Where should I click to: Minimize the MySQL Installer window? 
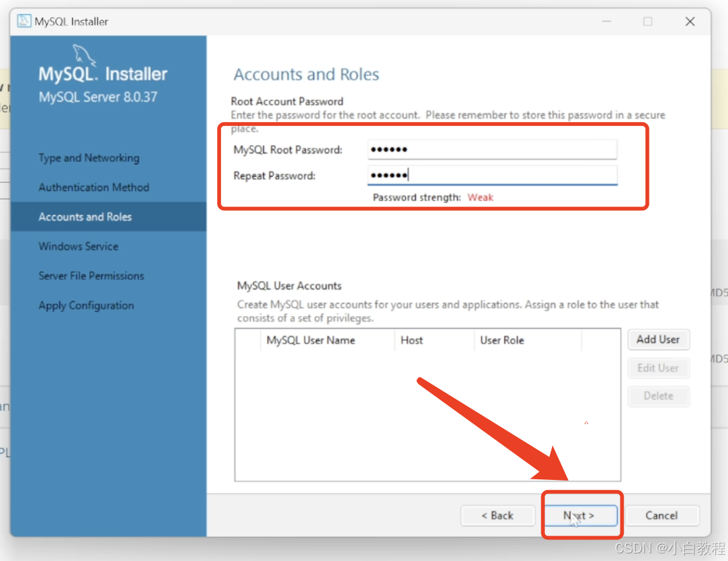pyautogui.click(x=606, y=22)
